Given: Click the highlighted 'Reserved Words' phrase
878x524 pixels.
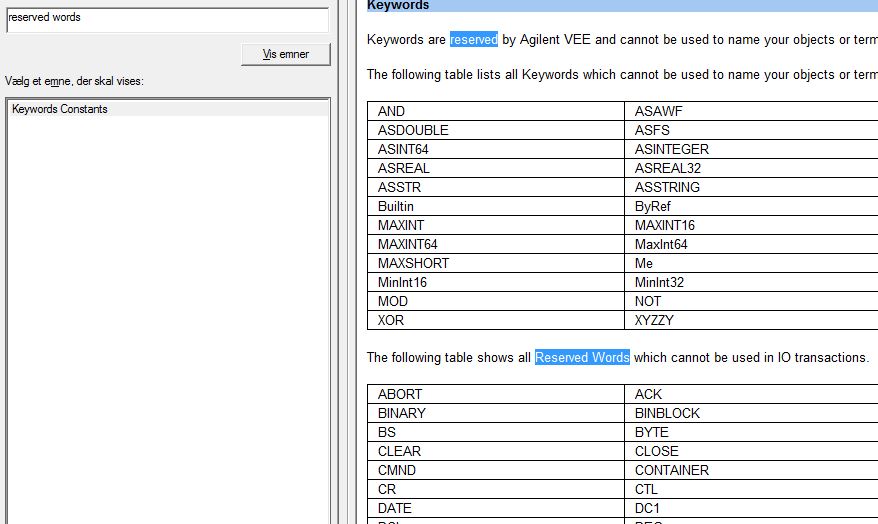Looking at the screenshot, I should (582, 358).
